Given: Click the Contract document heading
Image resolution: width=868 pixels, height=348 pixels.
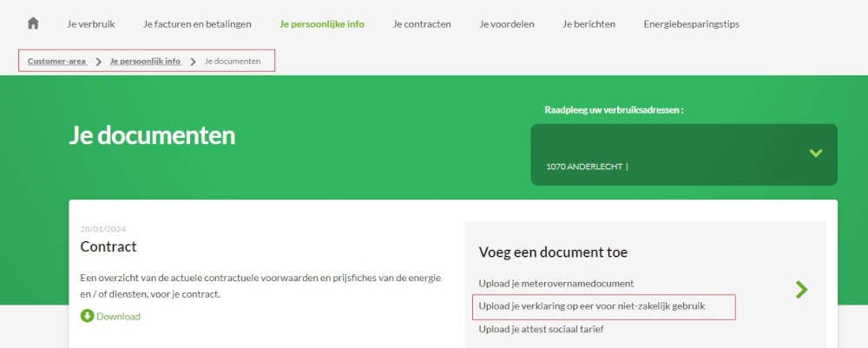Looking at the screenshot, I should pos(108,246).
